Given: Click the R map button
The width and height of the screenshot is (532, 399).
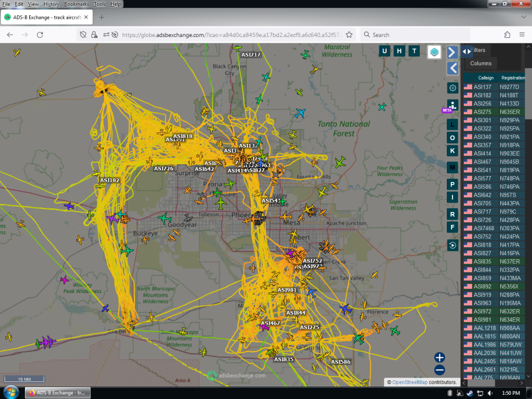Looking at the screenshot, I should click(x=453, y=214).
